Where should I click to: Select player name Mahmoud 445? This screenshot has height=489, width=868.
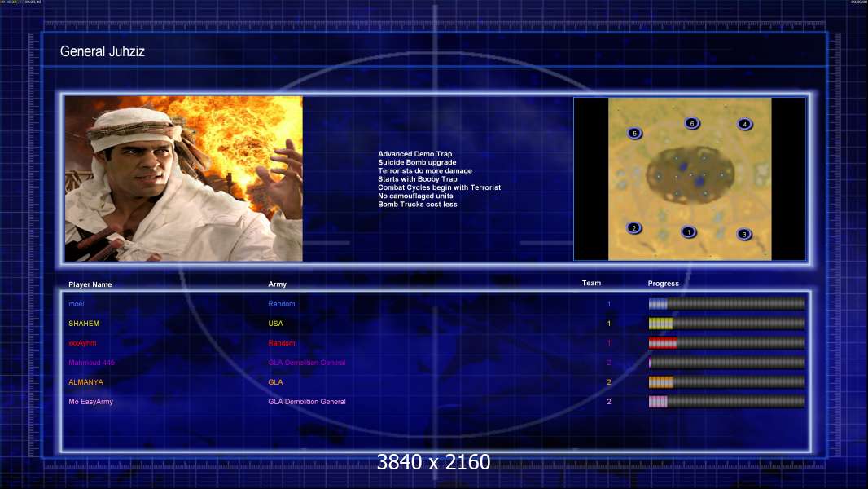pyautogui.click(x=91, y=363)
